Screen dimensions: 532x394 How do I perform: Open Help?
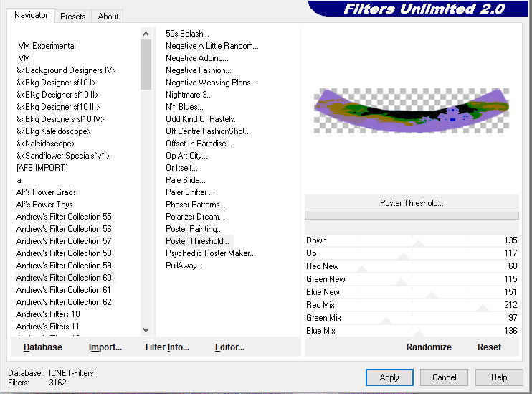tap(499, 377)
